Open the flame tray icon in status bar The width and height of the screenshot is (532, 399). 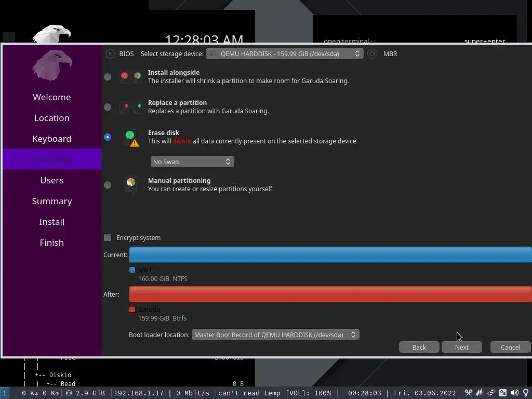coord(480,393)
